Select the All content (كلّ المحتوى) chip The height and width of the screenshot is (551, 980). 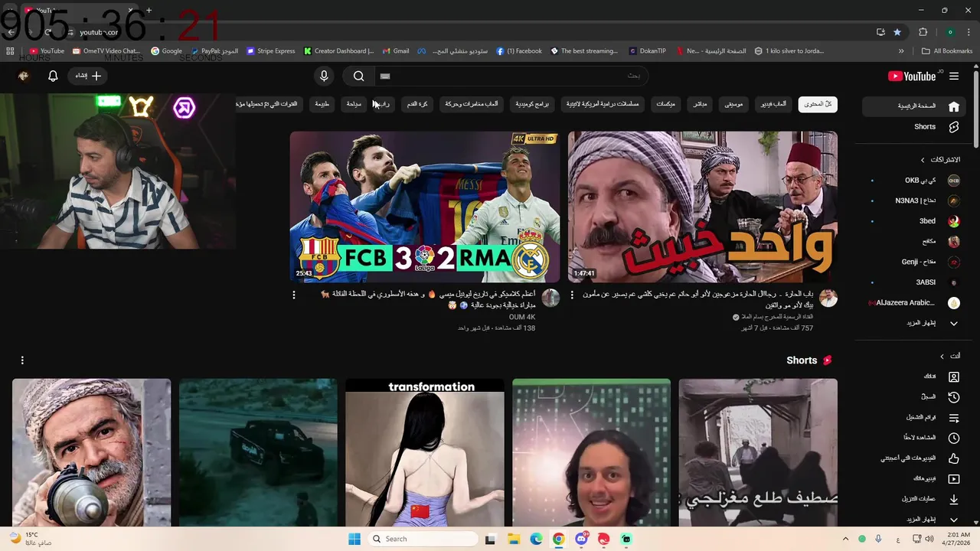point(818,104)
